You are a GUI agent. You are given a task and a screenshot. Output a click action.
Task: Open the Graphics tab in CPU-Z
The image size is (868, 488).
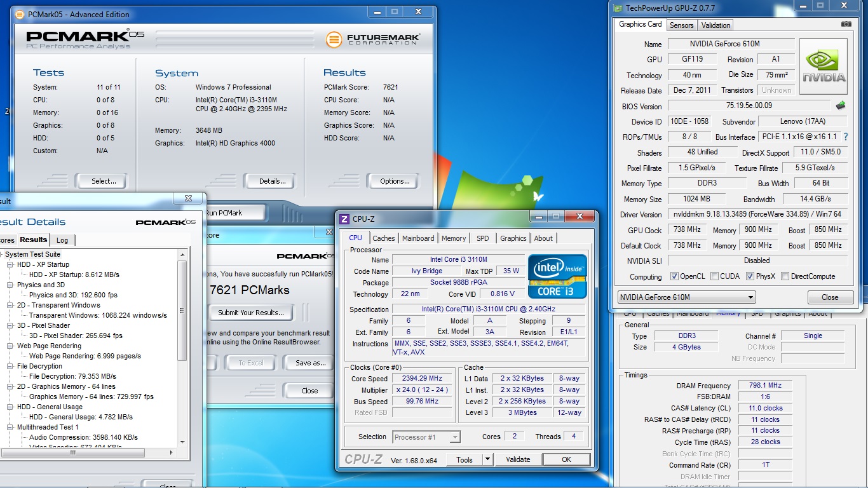pos(513,238)
